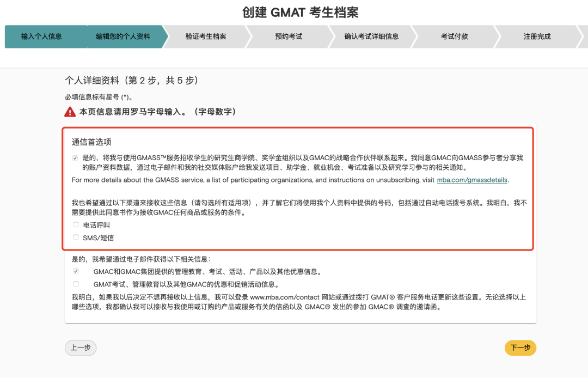Image resolution: width=588 pixels, height=378 pixels.
Task: Click the 通信首选项 section heading
Action: coord(91,142)
